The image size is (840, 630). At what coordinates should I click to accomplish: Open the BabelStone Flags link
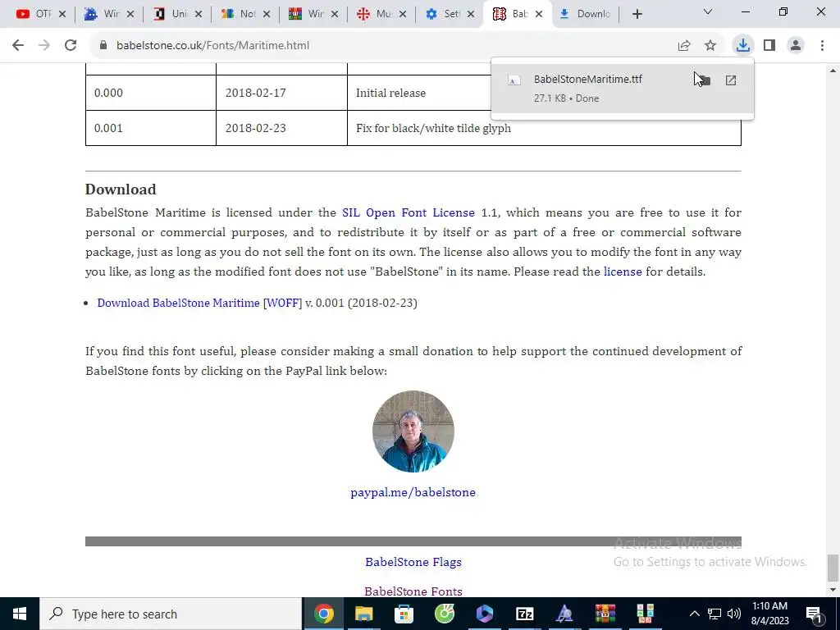[x=413, y=562]
